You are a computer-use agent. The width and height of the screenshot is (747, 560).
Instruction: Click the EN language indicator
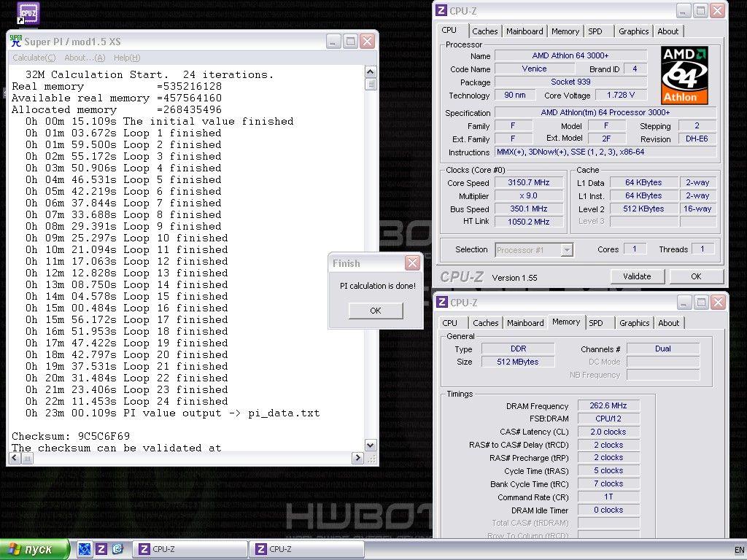pyautogui.click(x=739, y=550)
